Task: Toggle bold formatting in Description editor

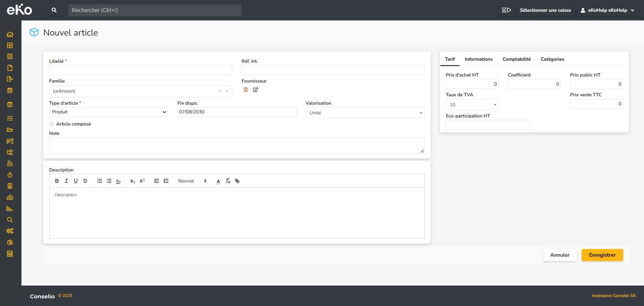Action: click(x=57, y=181)
